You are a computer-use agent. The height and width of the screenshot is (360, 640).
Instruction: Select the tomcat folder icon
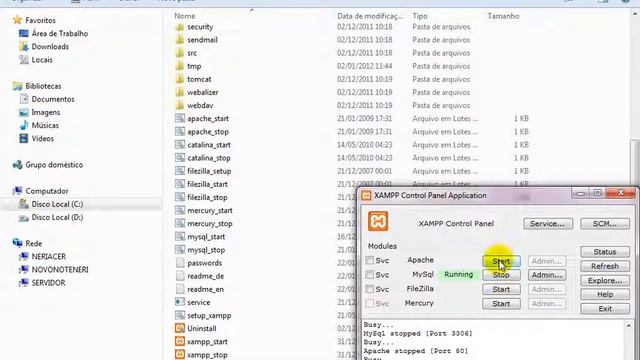point(180,79)
